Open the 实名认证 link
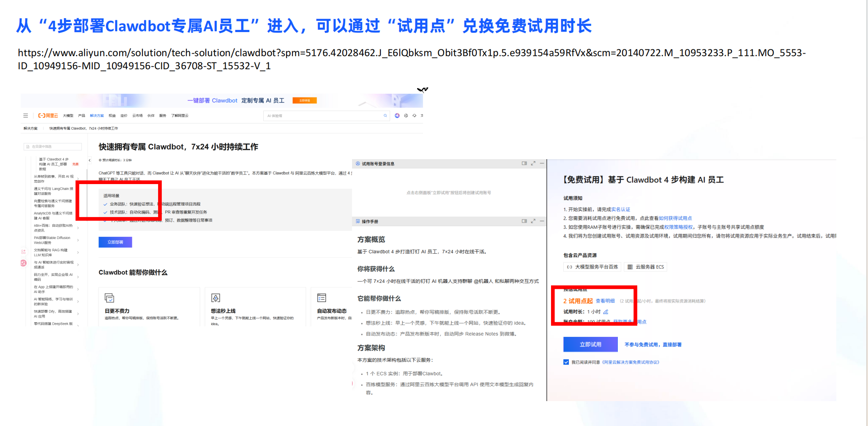This screenshot has width=868, height=426. [x=620, y=209]
